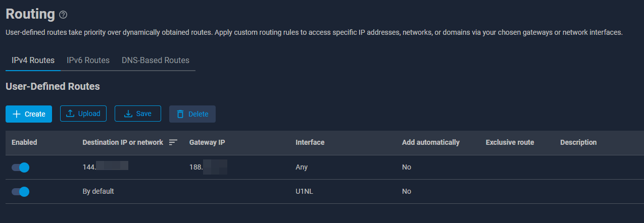Click the plus icon in Create button
This screenshot has height=223, width=644.
pos(17,114)
